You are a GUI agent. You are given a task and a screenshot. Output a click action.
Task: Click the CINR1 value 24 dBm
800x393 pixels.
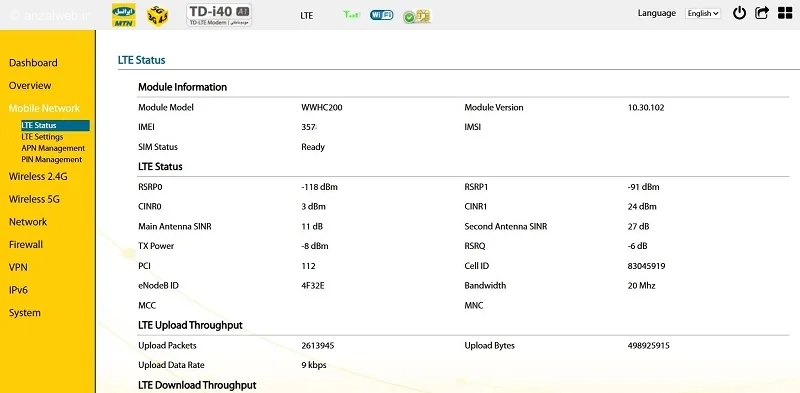642,207
